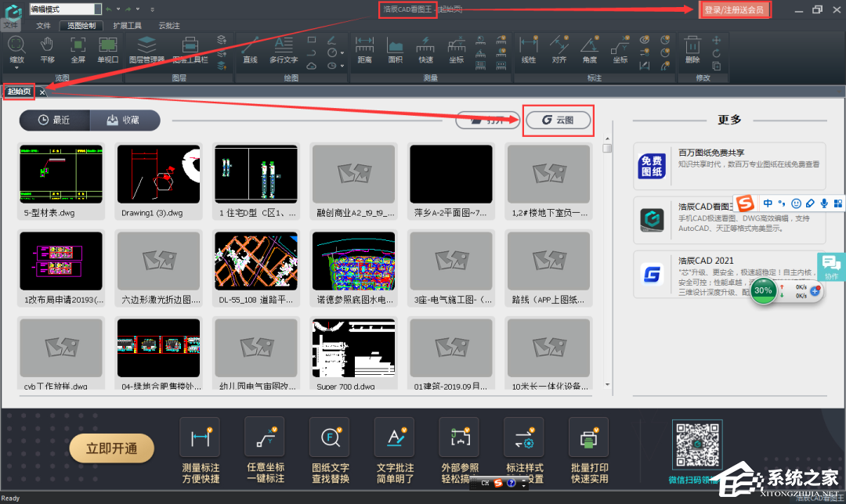Select the rotate tool in 修改 group
This screenshot has width=846, height=504.
(x=716, y=52)
